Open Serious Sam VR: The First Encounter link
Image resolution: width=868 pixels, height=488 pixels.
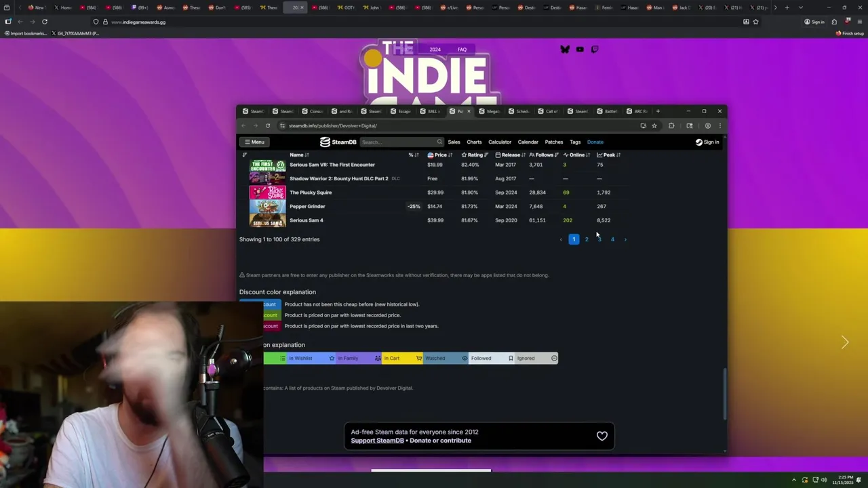pos(332,165)
